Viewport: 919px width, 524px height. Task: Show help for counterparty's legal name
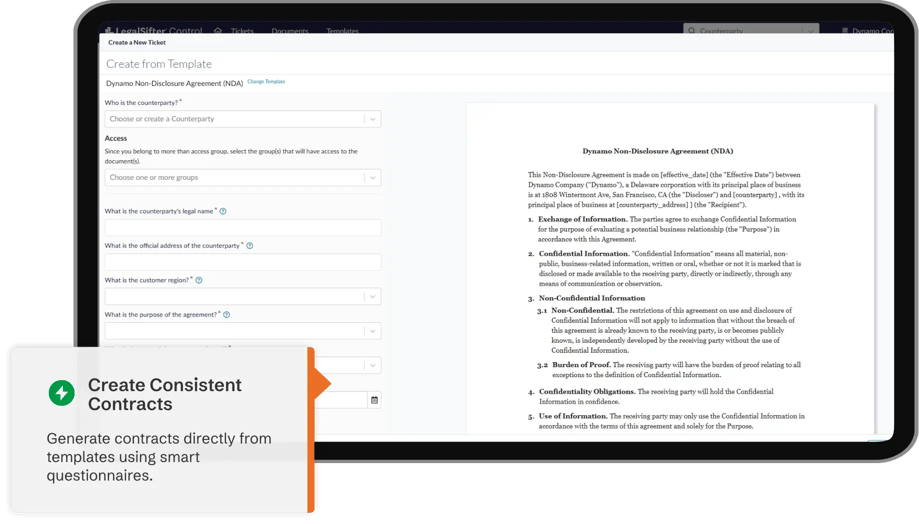(x=223, y=212)
